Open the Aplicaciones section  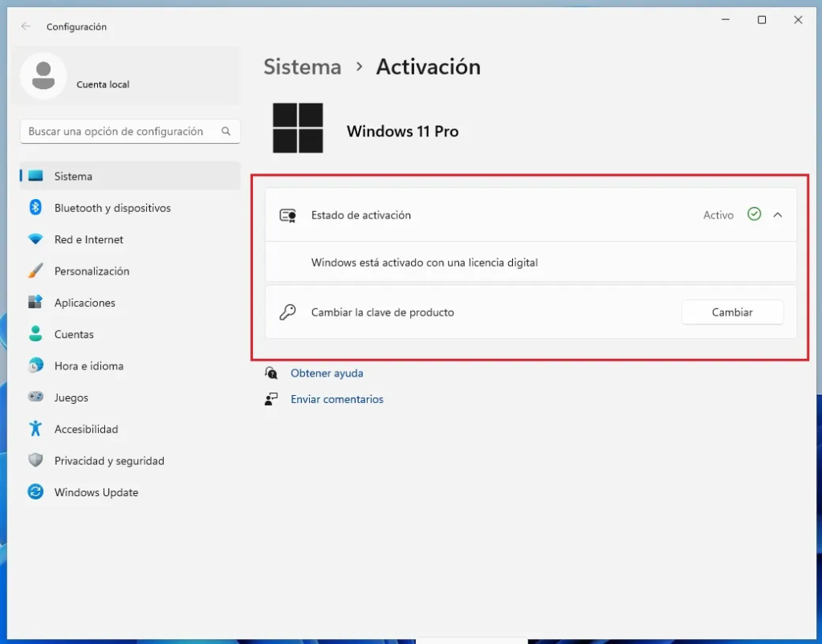pos(85,303)
